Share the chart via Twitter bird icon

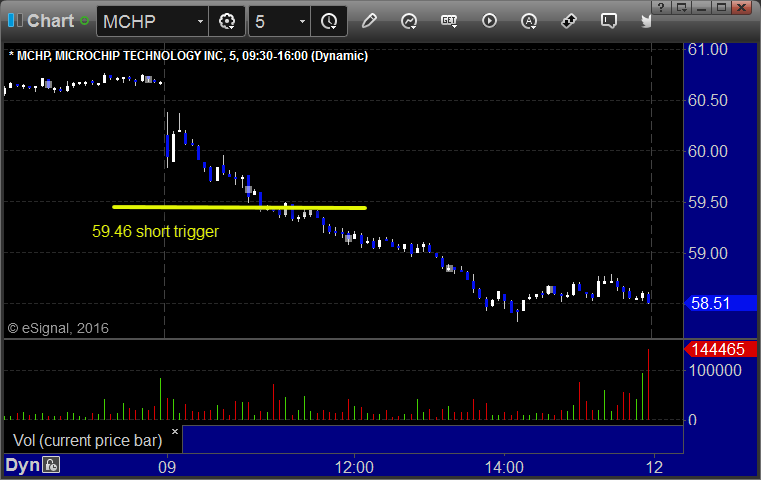pyautogui.click(x=646, y=21)
